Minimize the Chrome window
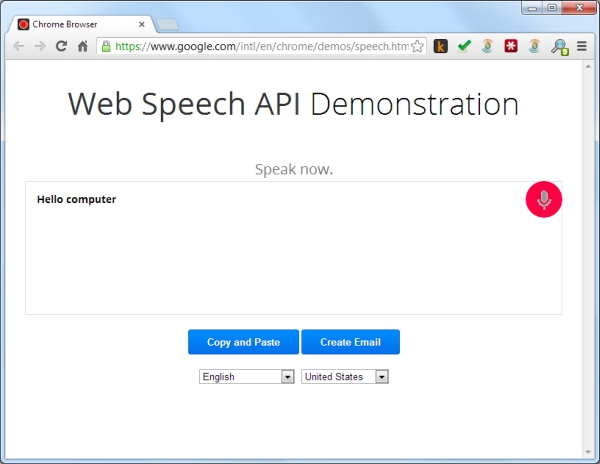Image resolution: width=600 pixels, height=464 pixels. (x=532, y=8)
